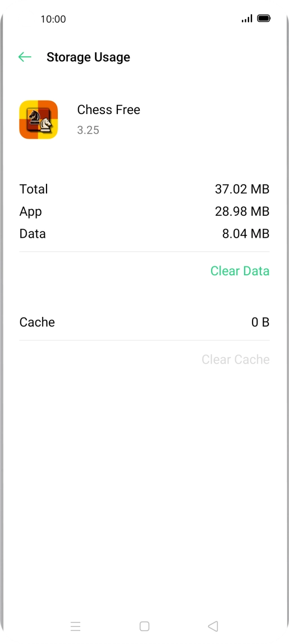Tap the 28.98 MB app size
This screenshot has height=644, width=289.
click(x=242, y=211)
